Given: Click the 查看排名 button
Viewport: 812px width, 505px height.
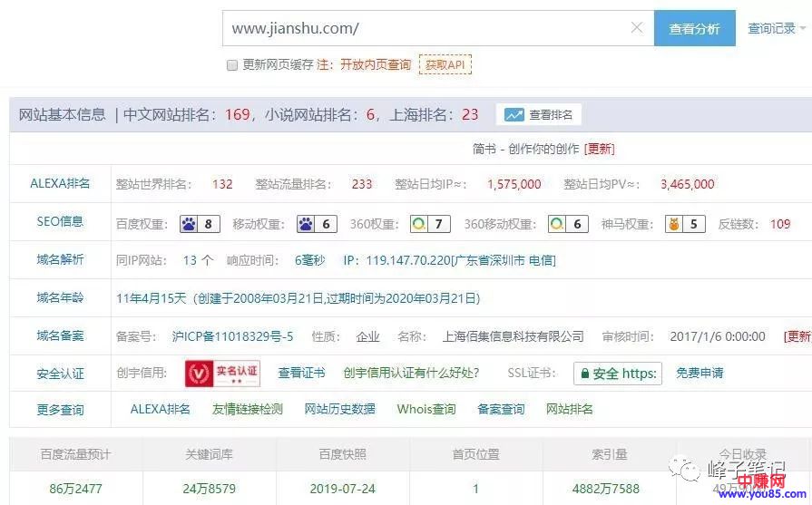Looking at the screenshot, I should [x=539, y=115].
